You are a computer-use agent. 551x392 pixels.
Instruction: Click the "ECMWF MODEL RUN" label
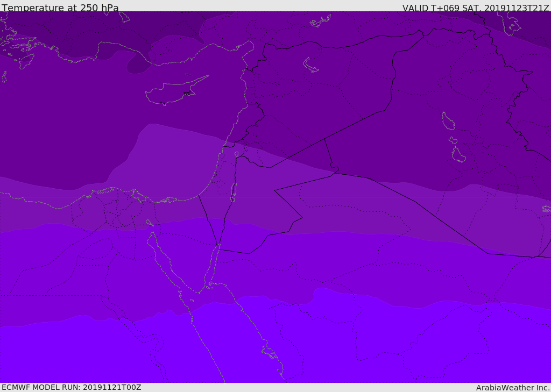click(x=40, y=387)
